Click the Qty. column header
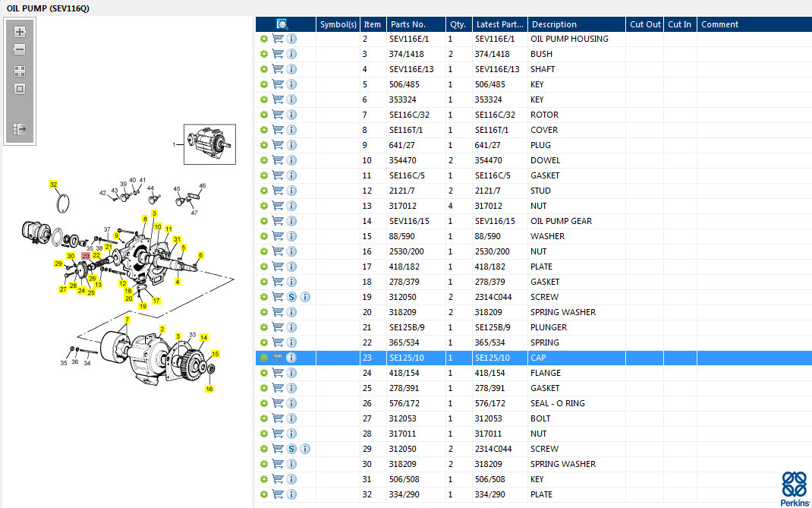The width and height of the screenshot is (812, 508). tap(459, 24)
